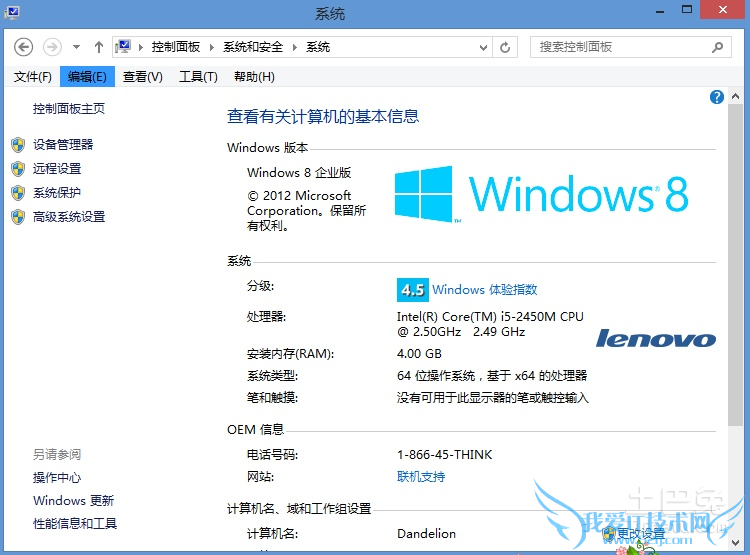
Task: Click the Lenovo logo
Action: point(656,338)
